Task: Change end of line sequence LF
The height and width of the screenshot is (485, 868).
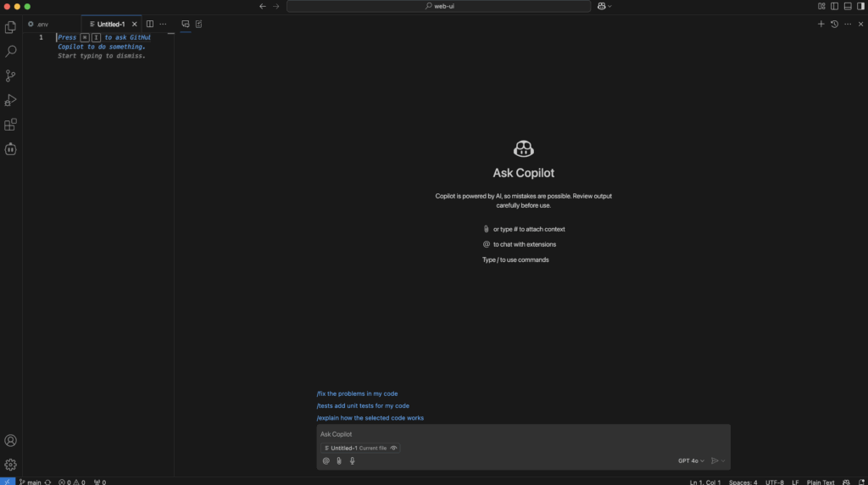Action: coord(795,482)
